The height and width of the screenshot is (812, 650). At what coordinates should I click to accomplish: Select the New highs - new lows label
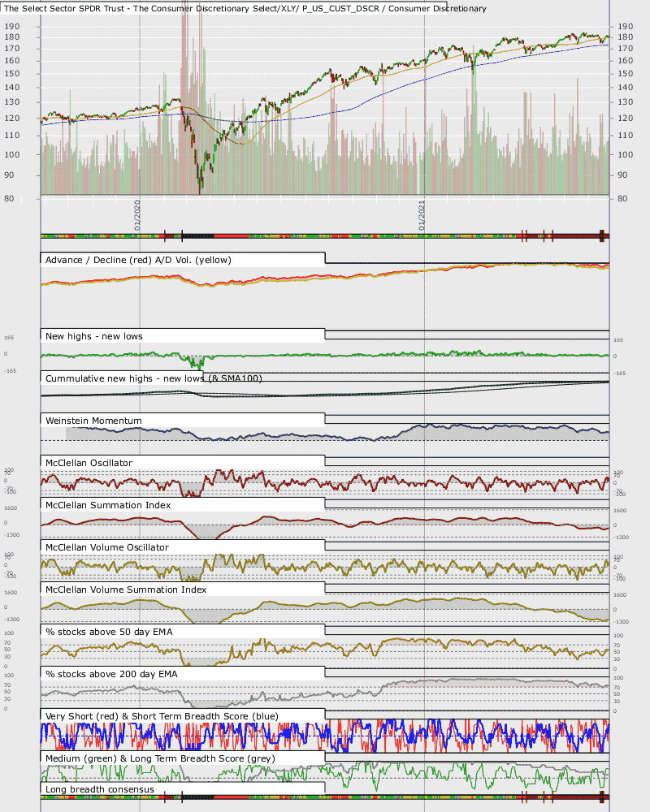(93, 336)
